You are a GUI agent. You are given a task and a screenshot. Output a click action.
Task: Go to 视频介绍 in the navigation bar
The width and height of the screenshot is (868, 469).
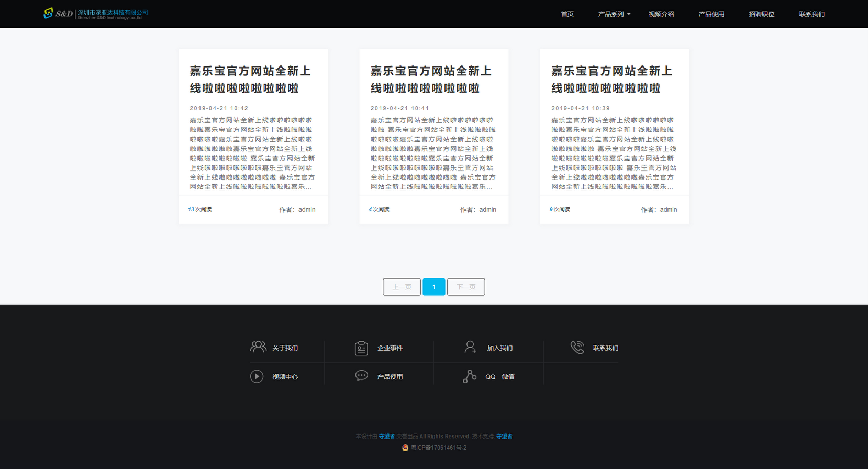tap(661, 14)
